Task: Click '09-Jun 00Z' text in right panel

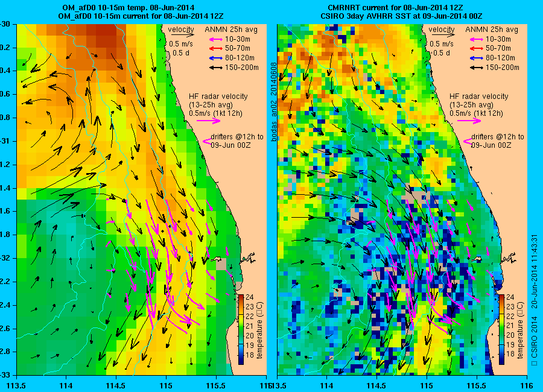Action: [x=491, y=145]
